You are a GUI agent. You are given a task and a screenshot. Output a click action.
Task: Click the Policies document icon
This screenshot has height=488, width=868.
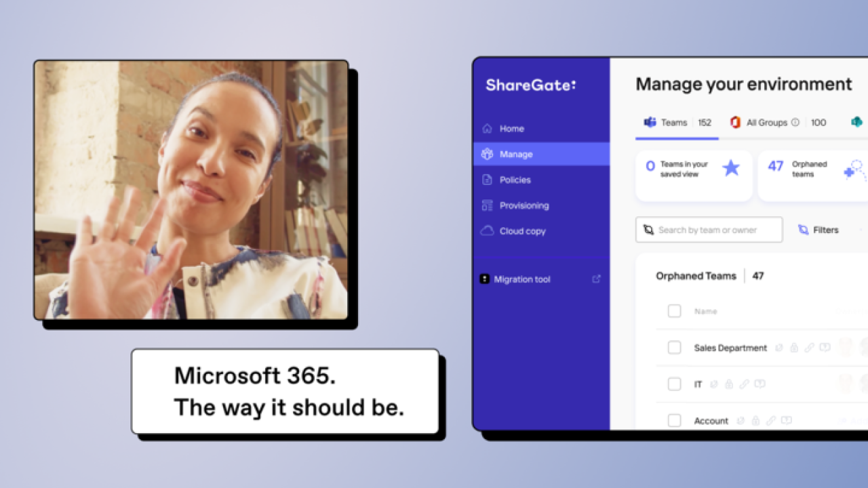tap(487, 180)
